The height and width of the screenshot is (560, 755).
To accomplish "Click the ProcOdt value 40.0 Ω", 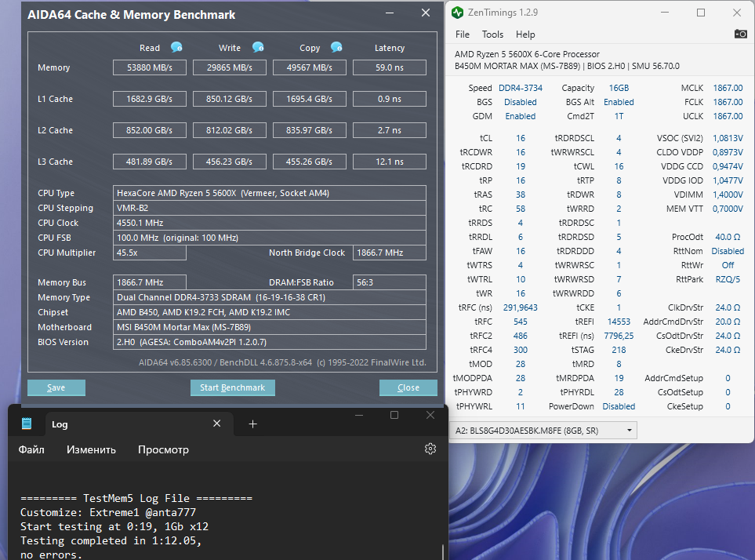I will pos(728,237).
